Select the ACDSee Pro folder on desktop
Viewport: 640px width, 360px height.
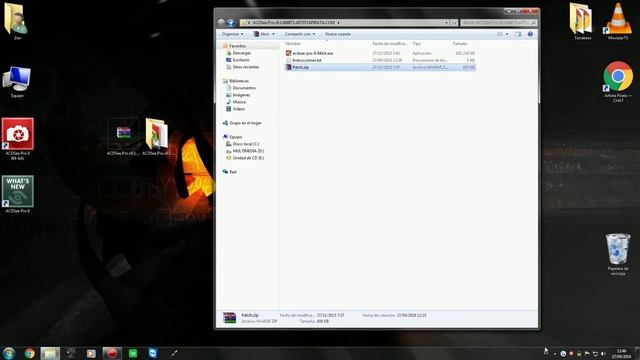(x=158, y=138)
